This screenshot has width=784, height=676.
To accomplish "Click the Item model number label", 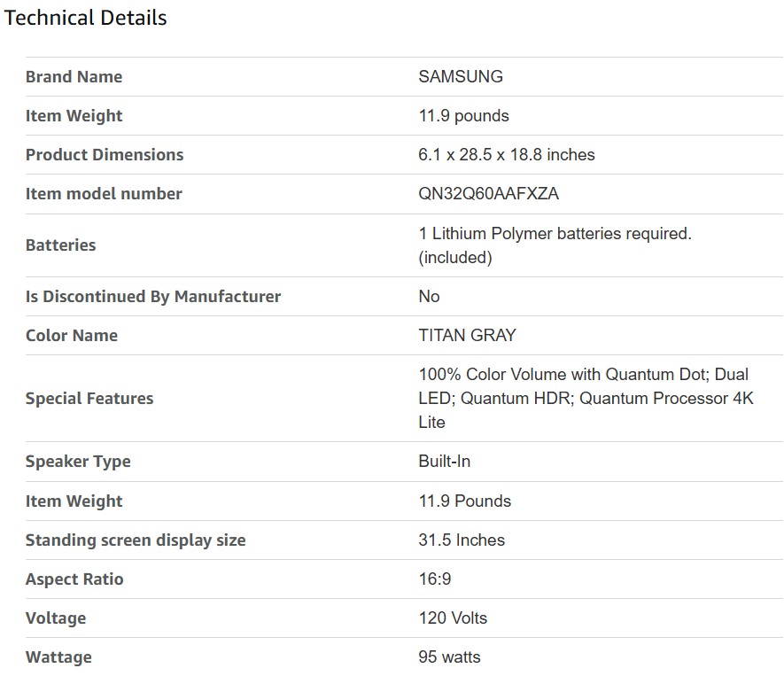I will coord(104,194).
